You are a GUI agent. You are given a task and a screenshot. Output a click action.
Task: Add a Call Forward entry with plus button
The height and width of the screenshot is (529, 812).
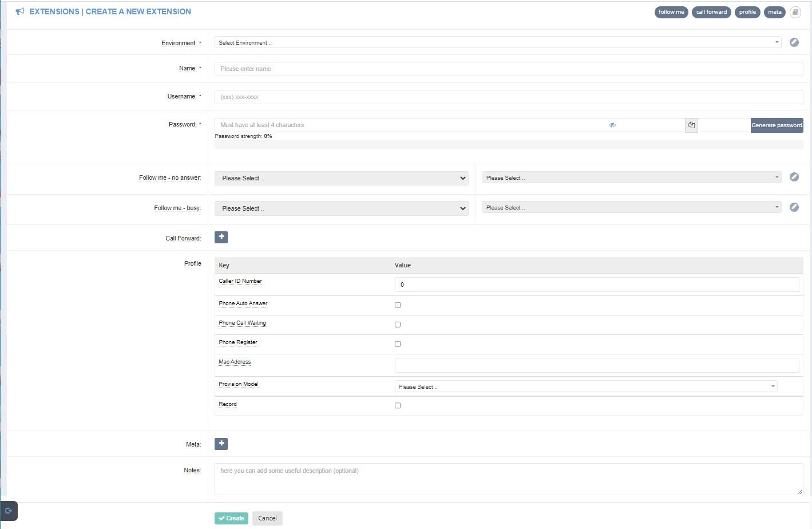[x=221, y=237]
